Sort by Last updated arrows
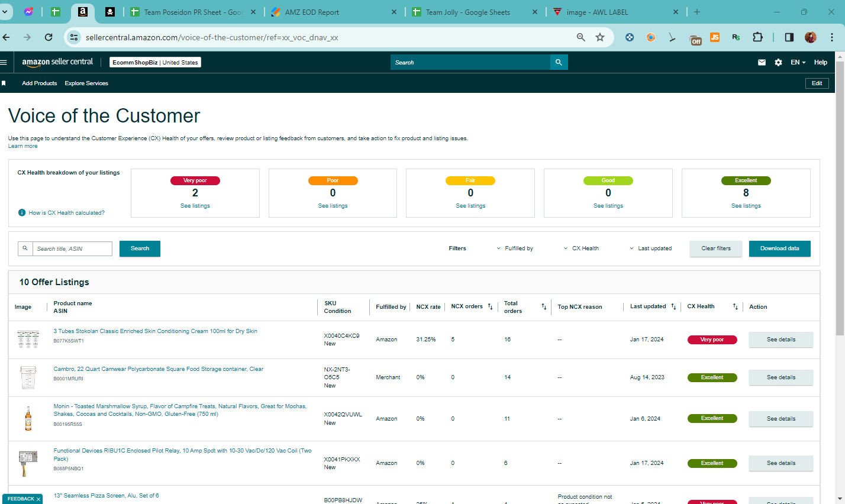 (x=673, y=306)
